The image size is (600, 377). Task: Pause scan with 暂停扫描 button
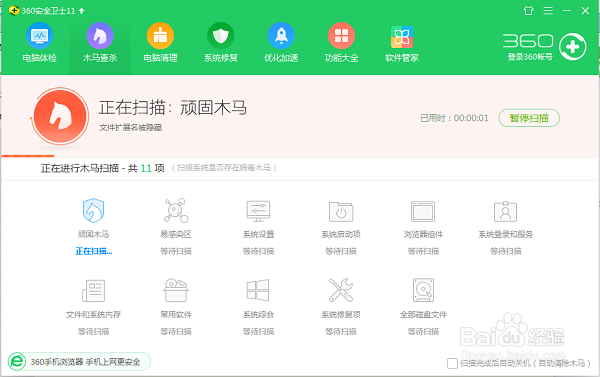coord(529,118)
